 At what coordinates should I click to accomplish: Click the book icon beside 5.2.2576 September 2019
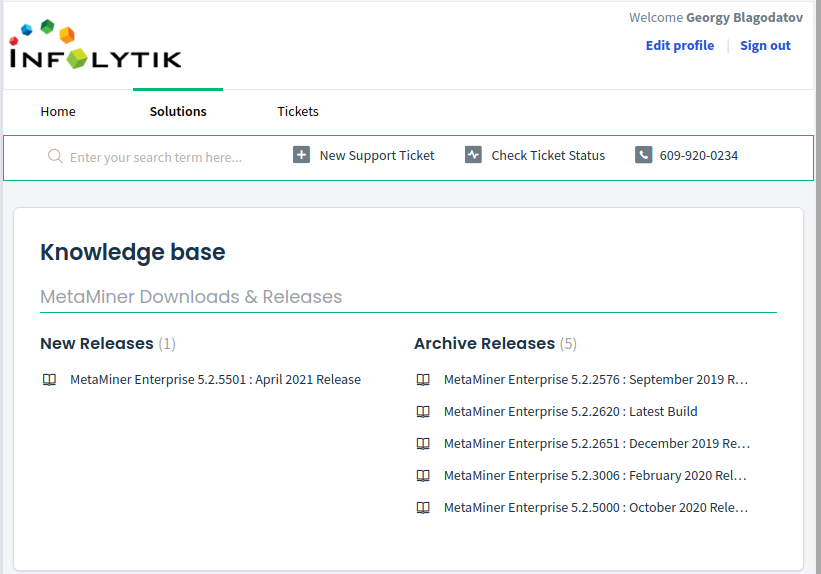[423, 380]
